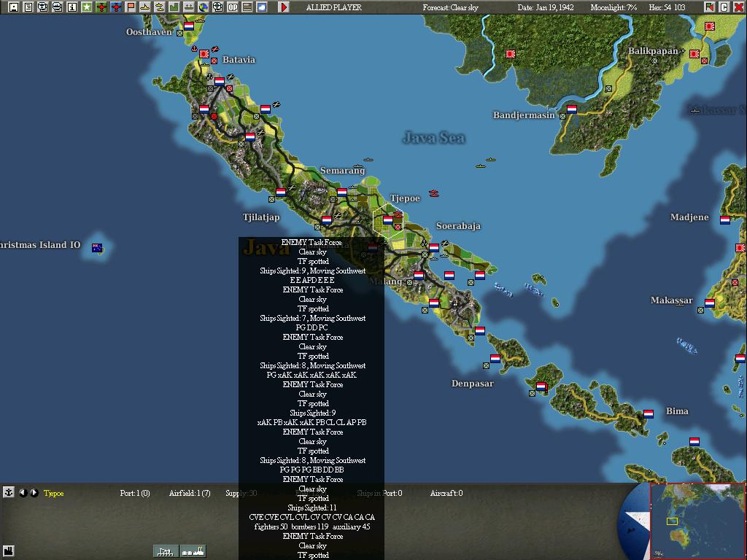Click the 'C' button in top right
The width and height of the screenshot is (747, 560).
(724, 7)
